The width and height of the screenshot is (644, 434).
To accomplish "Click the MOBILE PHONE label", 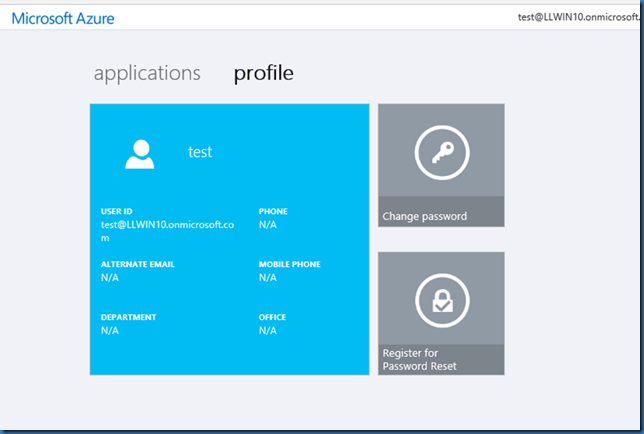I will point(290,264).
